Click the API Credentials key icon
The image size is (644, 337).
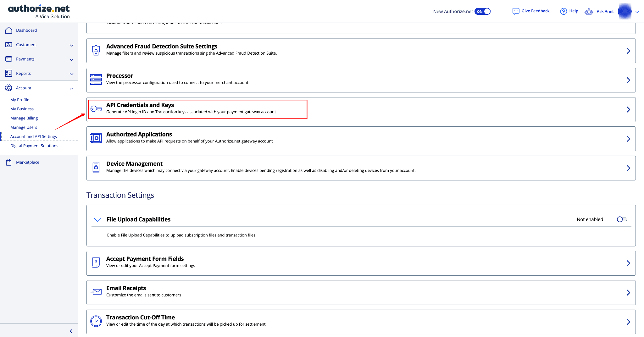[96, 109]
